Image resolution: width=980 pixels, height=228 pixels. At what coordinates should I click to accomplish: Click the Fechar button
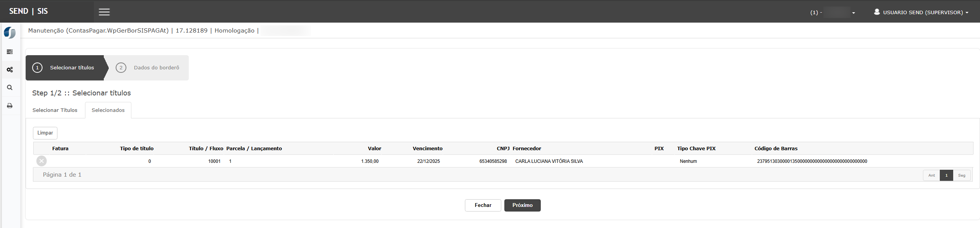[483, 205]
